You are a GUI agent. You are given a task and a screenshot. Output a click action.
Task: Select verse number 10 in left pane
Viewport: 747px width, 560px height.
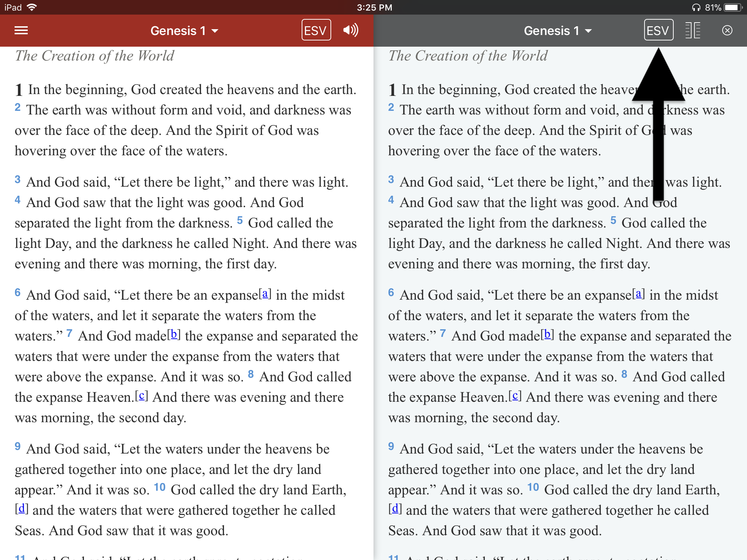(x=160, y=487)
